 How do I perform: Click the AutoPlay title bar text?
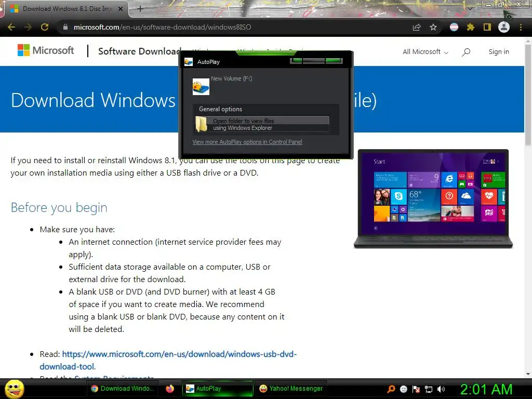coord(208,62)
